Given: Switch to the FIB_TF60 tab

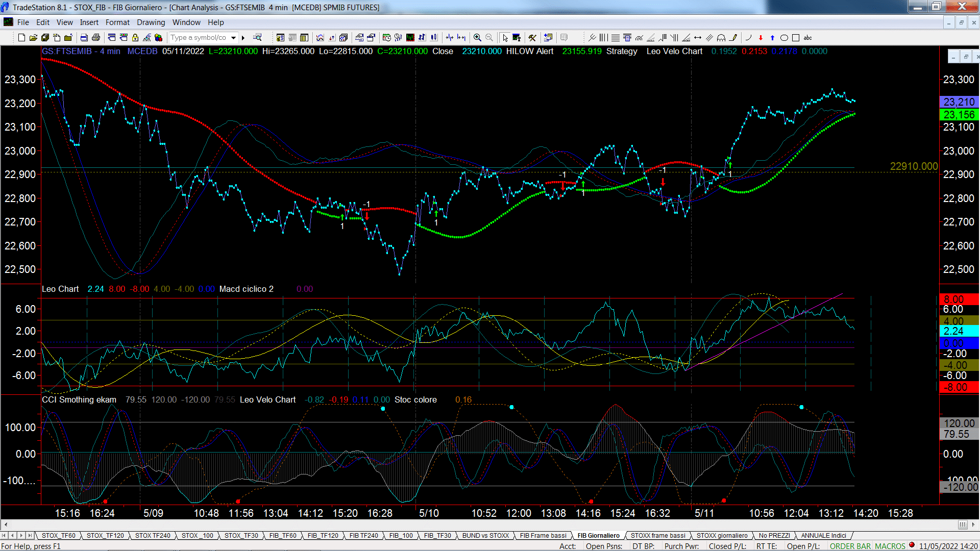Looking at the screenshot, I should pos(283,536).
